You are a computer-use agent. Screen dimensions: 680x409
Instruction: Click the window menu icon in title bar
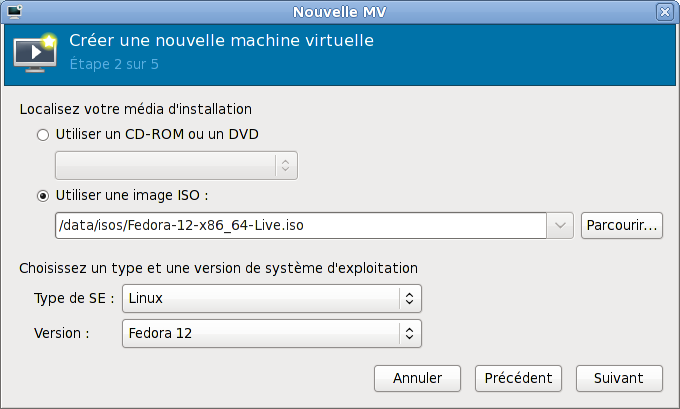(13, 12)
